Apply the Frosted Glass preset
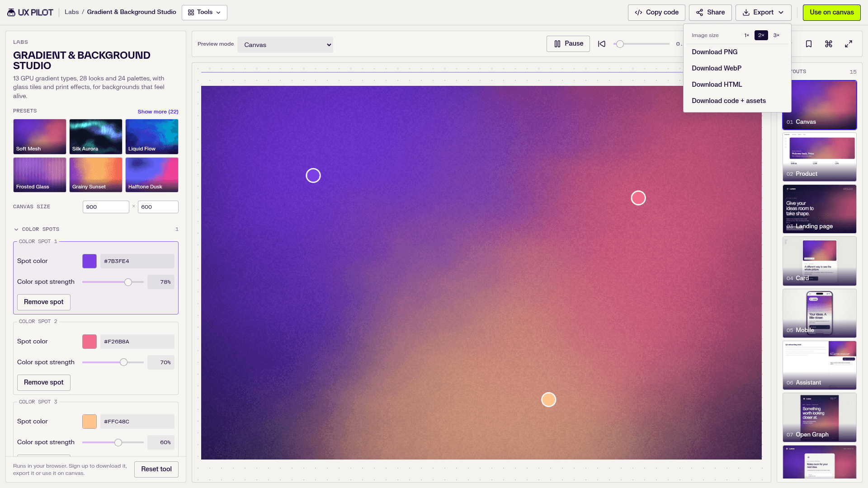This screenshot has height=488, width=868. click(40, 175)
